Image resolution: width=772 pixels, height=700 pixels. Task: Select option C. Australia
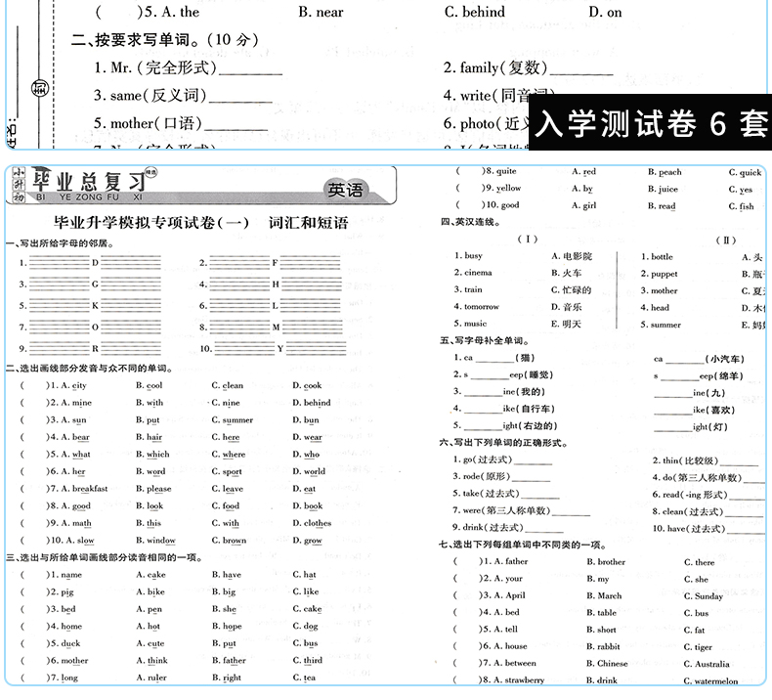pos(706,664)
